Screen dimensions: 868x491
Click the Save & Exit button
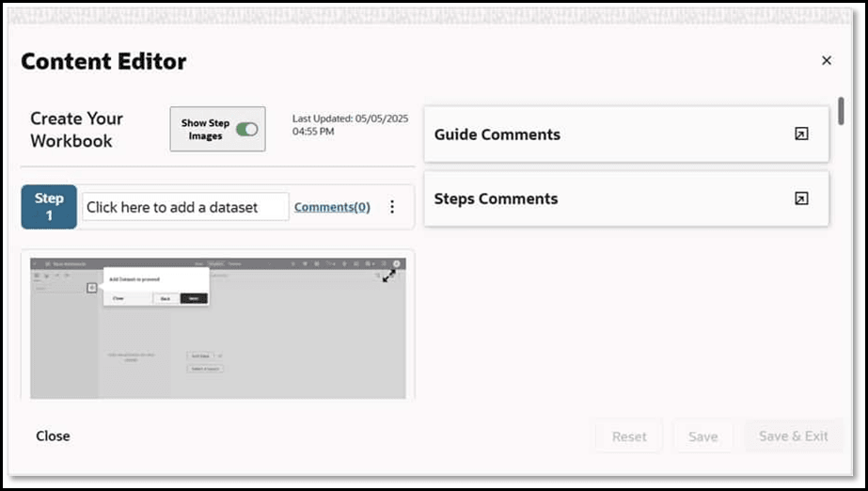click(x=794, y=436)
